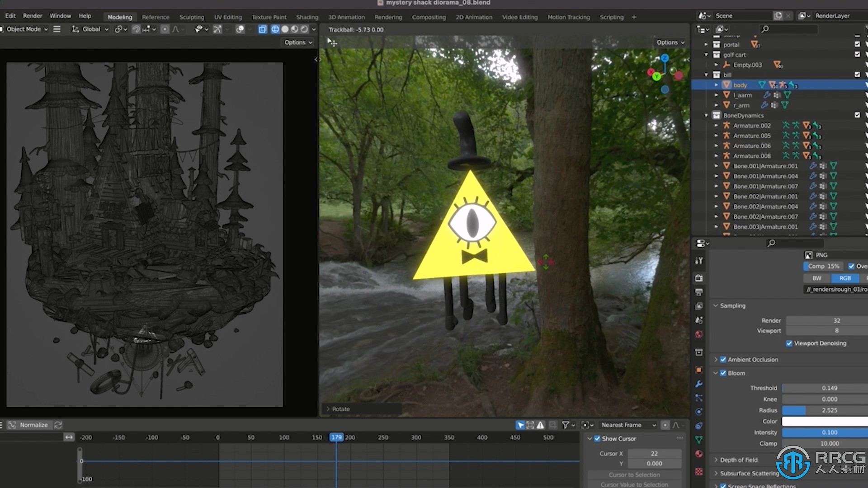Disable Bloom checkbox
868x488 pixels.
[723, 373]
